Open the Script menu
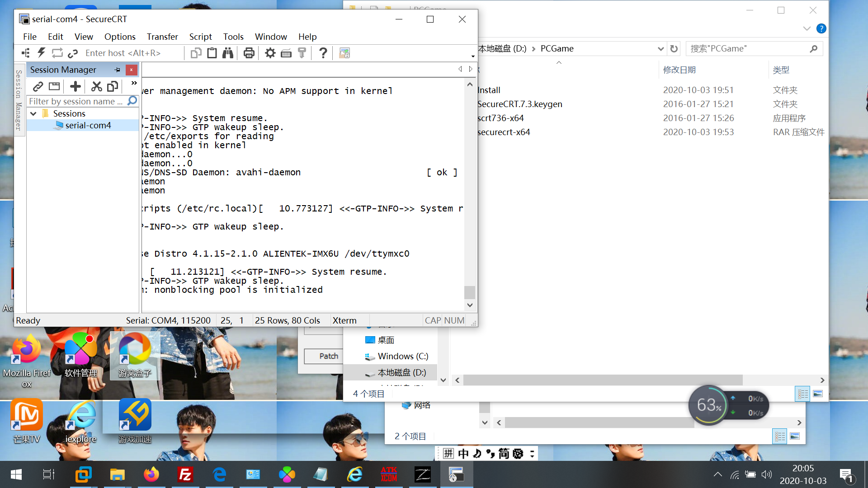The height and width of the screenshot is (488, 868). pos(200,37)
